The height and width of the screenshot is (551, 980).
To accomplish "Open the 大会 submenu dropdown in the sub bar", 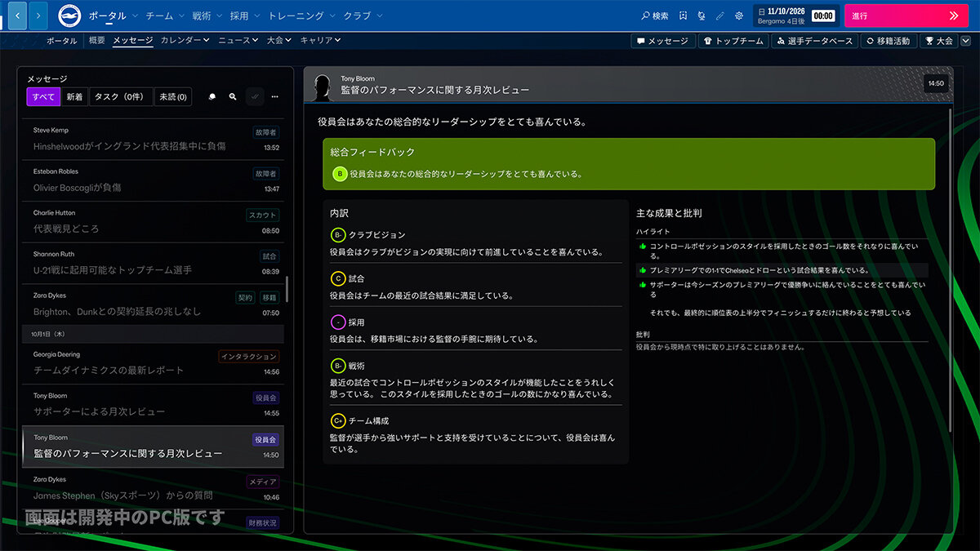I will click(278, 40).
